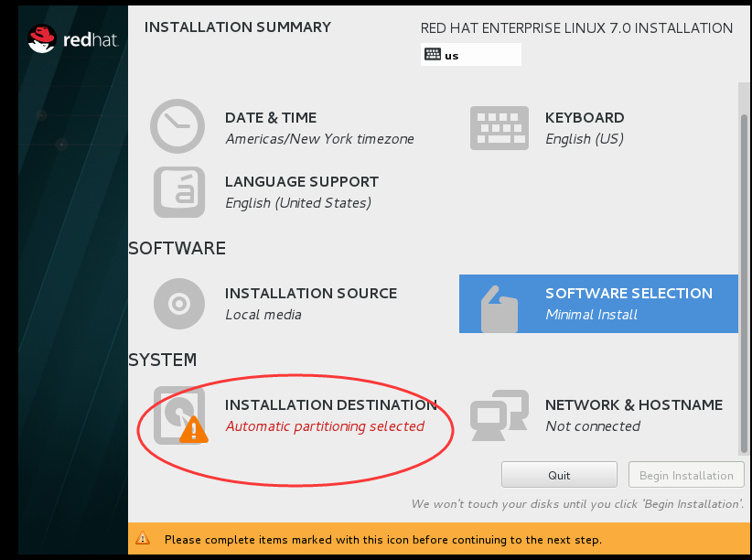Open the Software Selection package icon

pos(500,308)
